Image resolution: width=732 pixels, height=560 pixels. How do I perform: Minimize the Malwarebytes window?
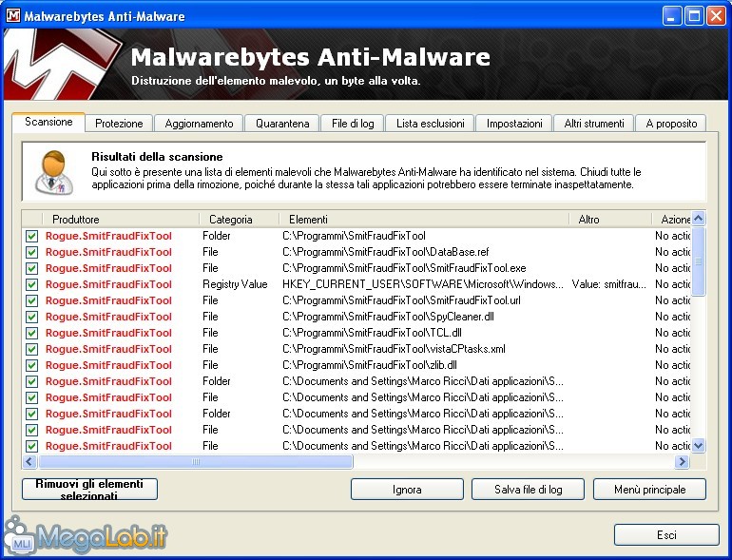672,16
